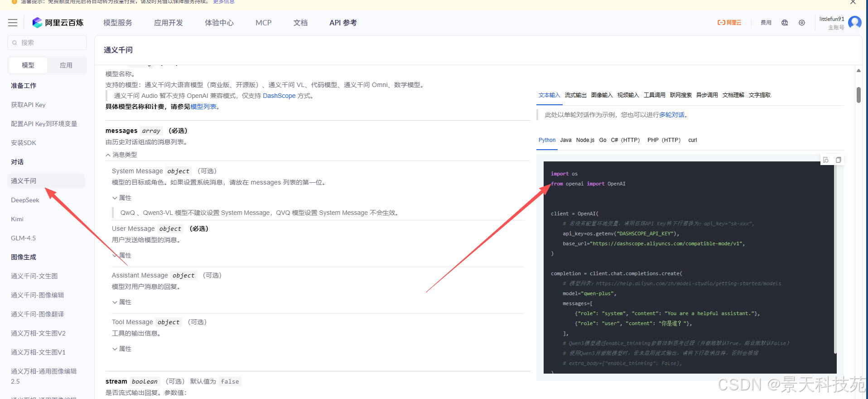868x399 pixels.
Task: Expand System Message 属性
Action: (x=122, y=198)
